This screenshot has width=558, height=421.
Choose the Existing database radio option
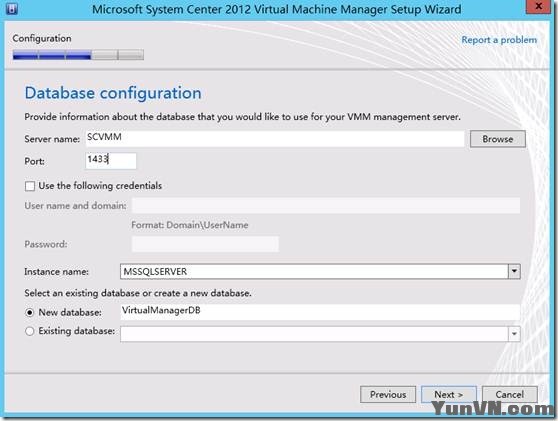30,331
